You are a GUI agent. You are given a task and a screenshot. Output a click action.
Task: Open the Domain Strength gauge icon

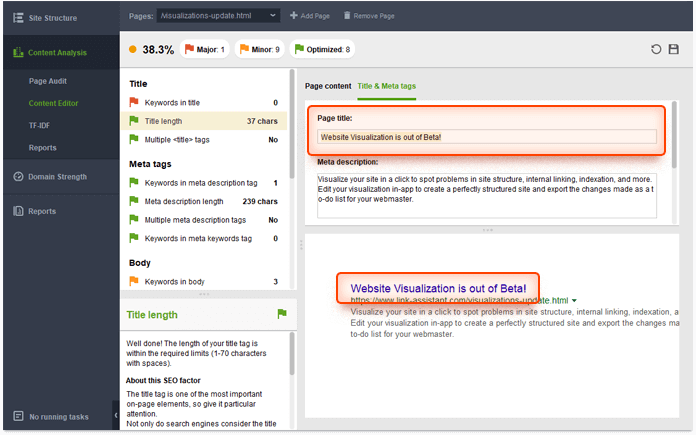(x=18, y=176)
